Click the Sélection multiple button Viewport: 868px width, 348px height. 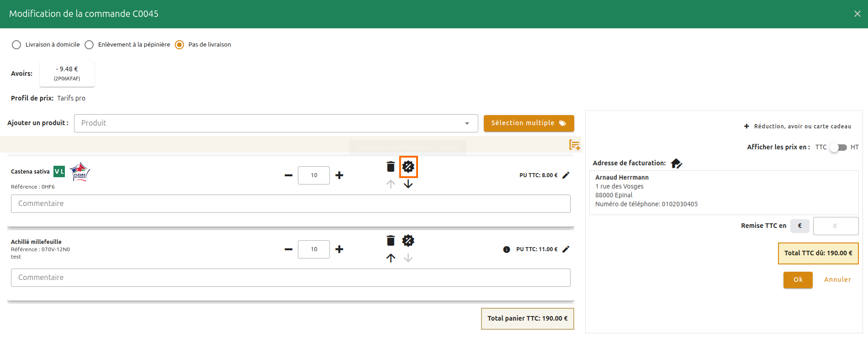point(529,123)
